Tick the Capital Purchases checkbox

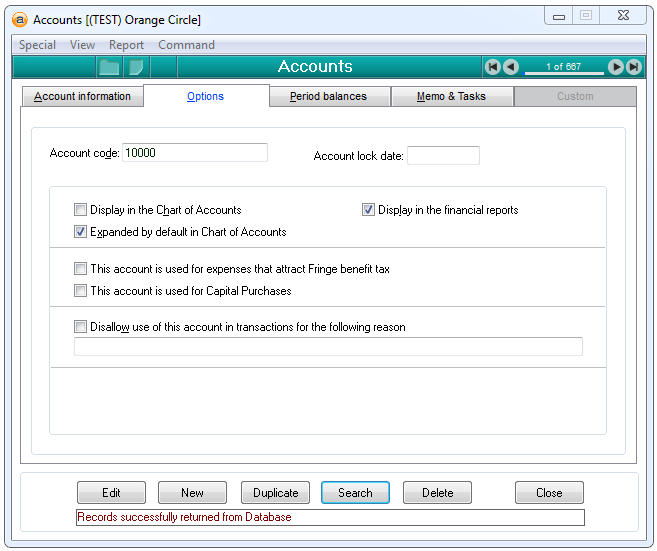(81, 291)
